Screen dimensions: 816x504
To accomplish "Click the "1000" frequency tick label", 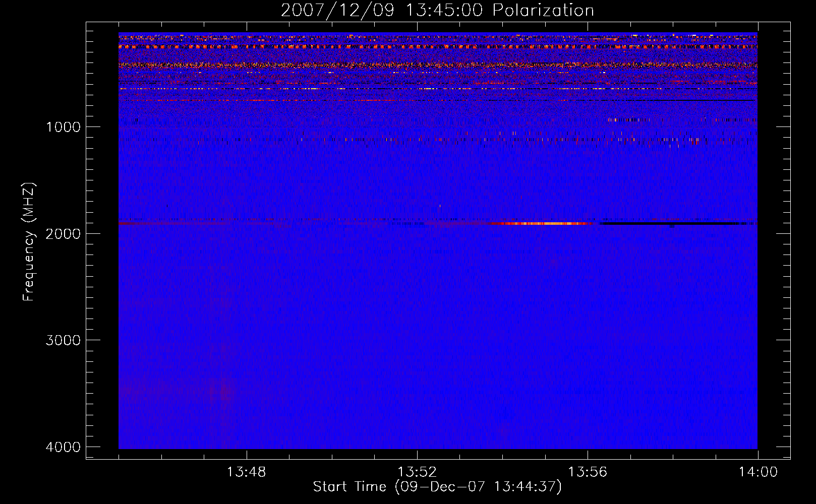I will click(63, 127).
